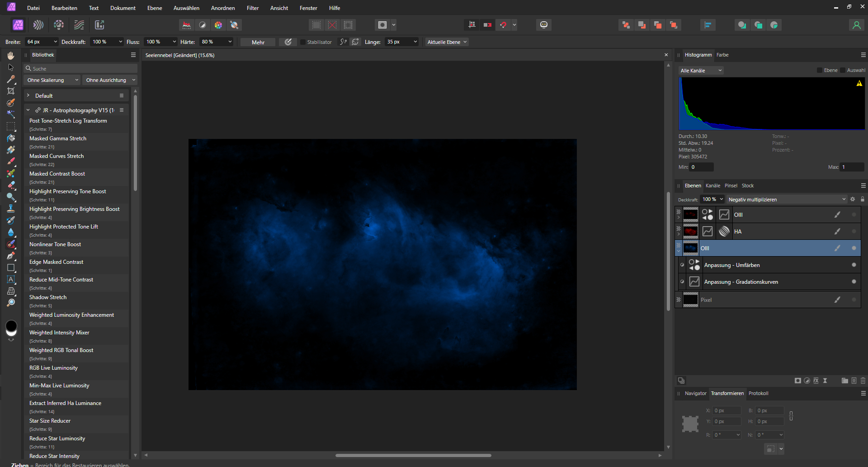The width and height of the screenshot is (868, 467).
Task: Hide the Gradationskurven adjustment layer
Action: 854,281
